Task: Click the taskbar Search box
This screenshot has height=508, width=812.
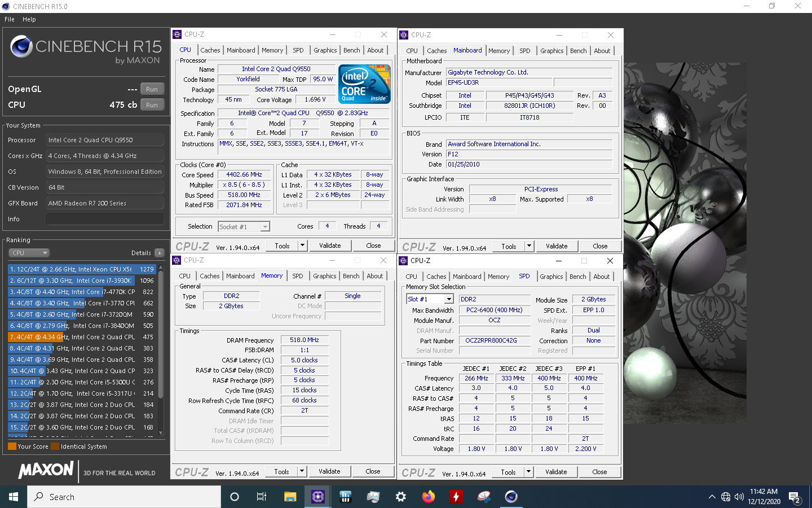Action: pyautogui.click(x=124, y=497)
